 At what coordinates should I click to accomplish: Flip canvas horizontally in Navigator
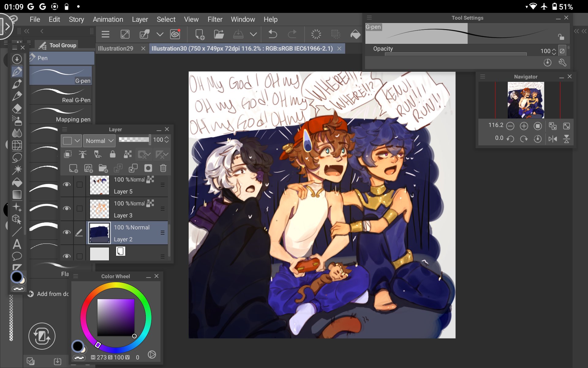tap(552, 139)
